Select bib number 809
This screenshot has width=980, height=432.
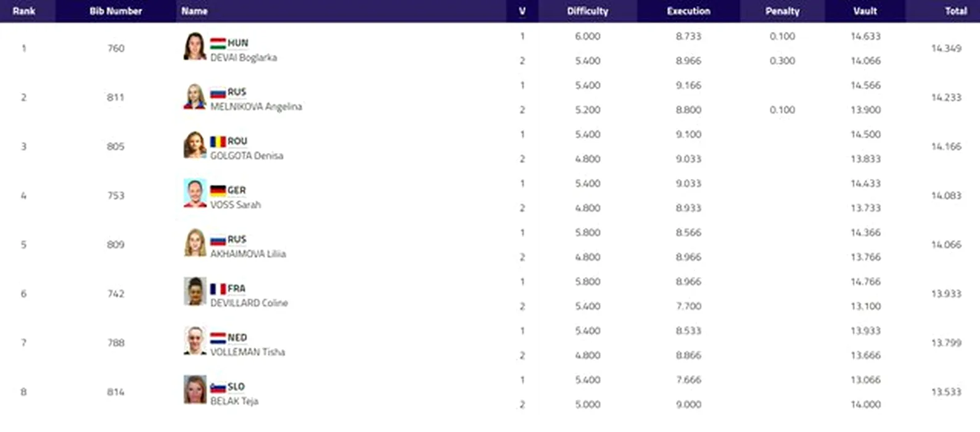click(x=116, y=244)
